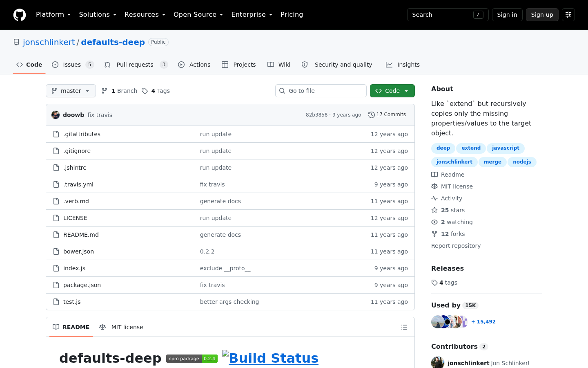The height and width of the screenshot is (368, 588).
Task: Click the npm package 0.2.4 badge
Action: (192, 359)
